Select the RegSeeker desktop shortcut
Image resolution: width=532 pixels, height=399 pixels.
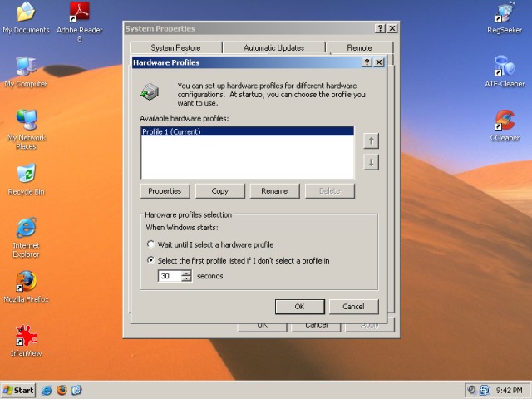tap(505, 18)
